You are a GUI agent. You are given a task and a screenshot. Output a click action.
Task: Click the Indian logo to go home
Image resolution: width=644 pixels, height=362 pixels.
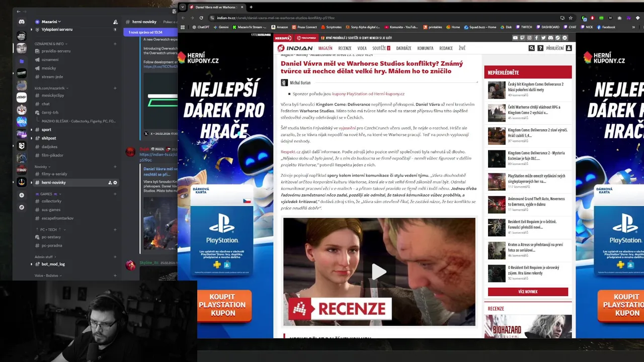pos(295,48)
